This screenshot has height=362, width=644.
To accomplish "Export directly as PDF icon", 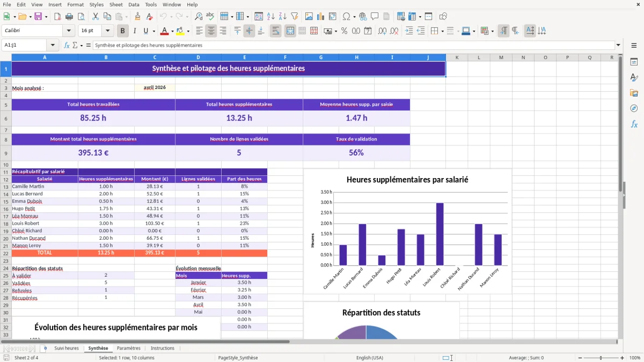I will click(x=57, y=17).
